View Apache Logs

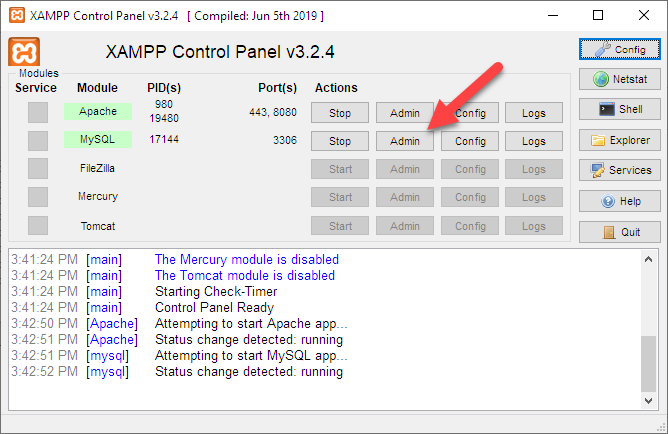click(x=534, y=113)
